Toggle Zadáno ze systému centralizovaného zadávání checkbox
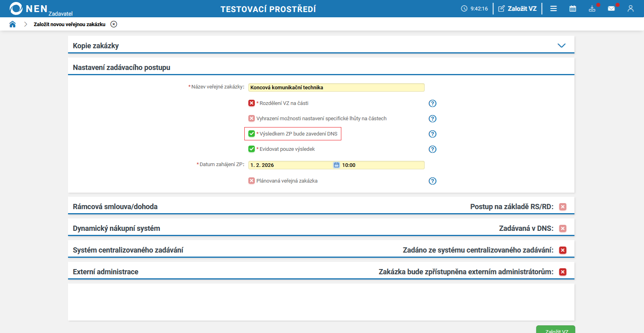Viewport: 644px width, 333px height. pos(563,250)
